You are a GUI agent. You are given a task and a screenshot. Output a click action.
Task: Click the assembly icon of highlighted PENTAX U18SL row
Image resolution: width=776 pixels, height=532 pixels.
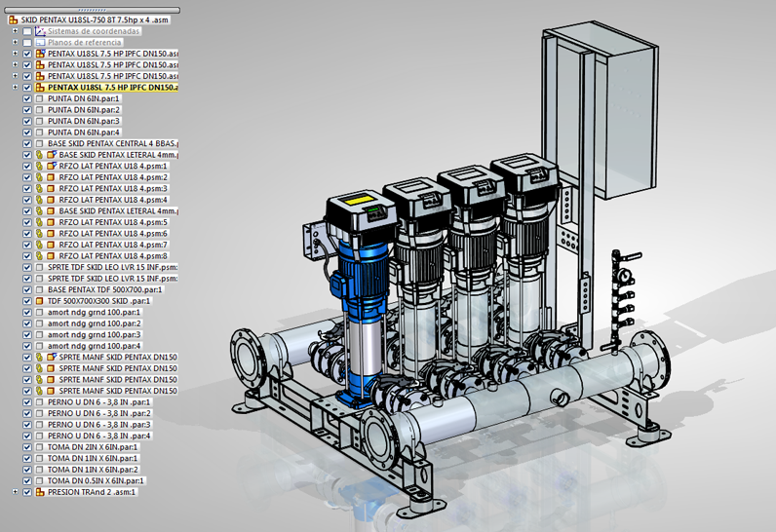pos(40,88)
